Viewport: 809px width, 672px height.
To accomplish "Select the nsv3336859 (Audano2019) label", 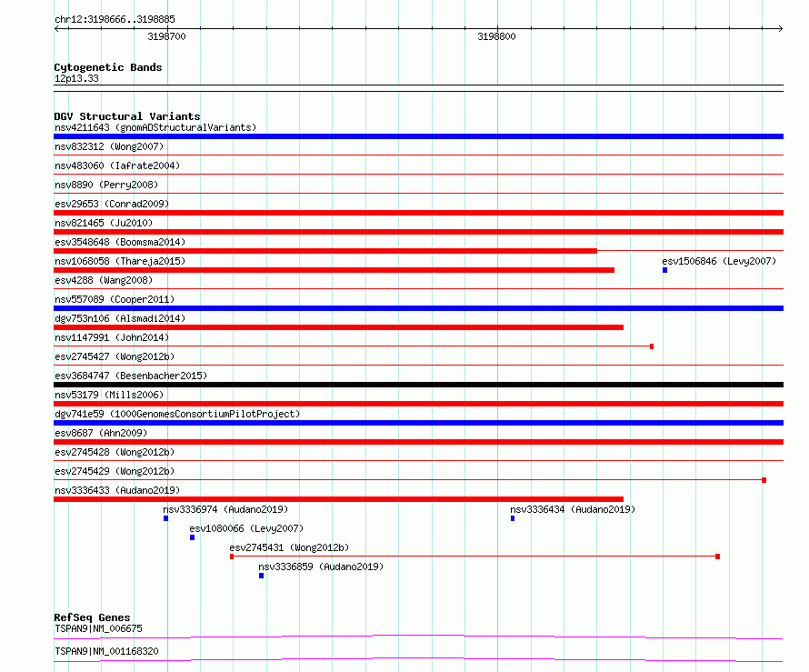I will (x=321, y=567).
